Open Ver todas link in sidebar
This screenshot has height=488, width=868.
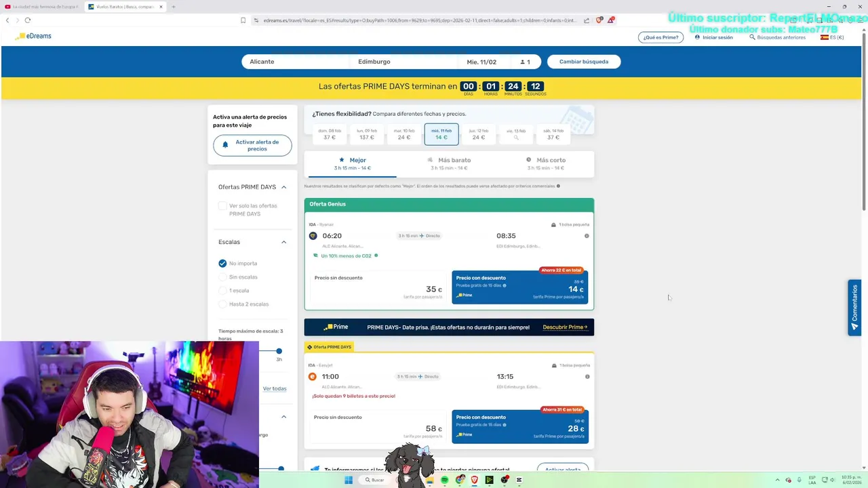[275, 388]
